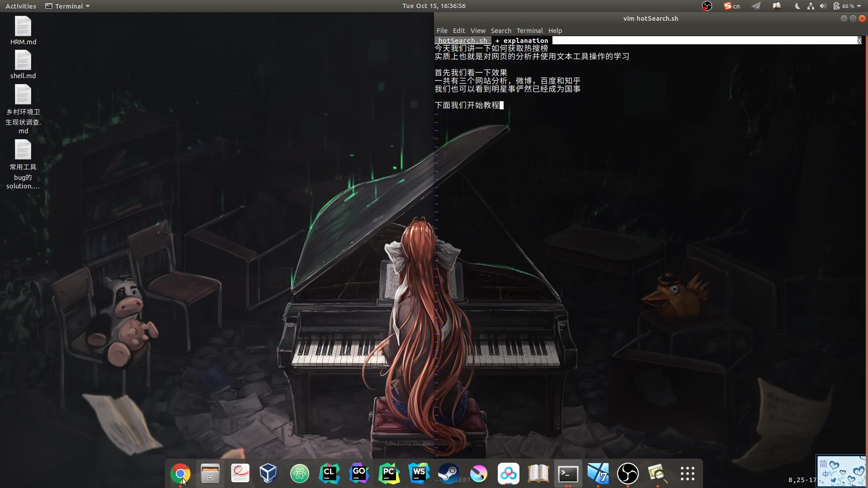Open Activities overview

tap(21, 6)
